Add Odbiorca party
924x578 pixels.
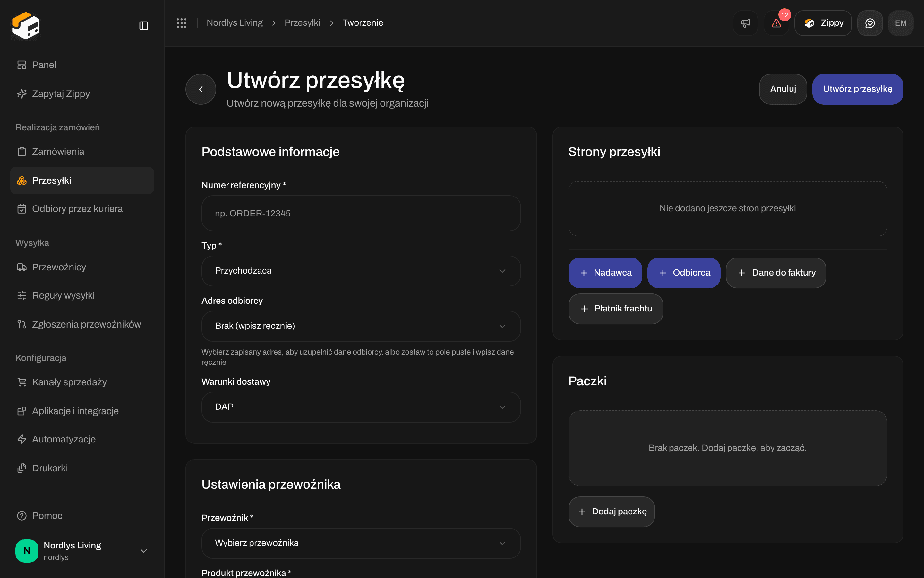(684, 273)
